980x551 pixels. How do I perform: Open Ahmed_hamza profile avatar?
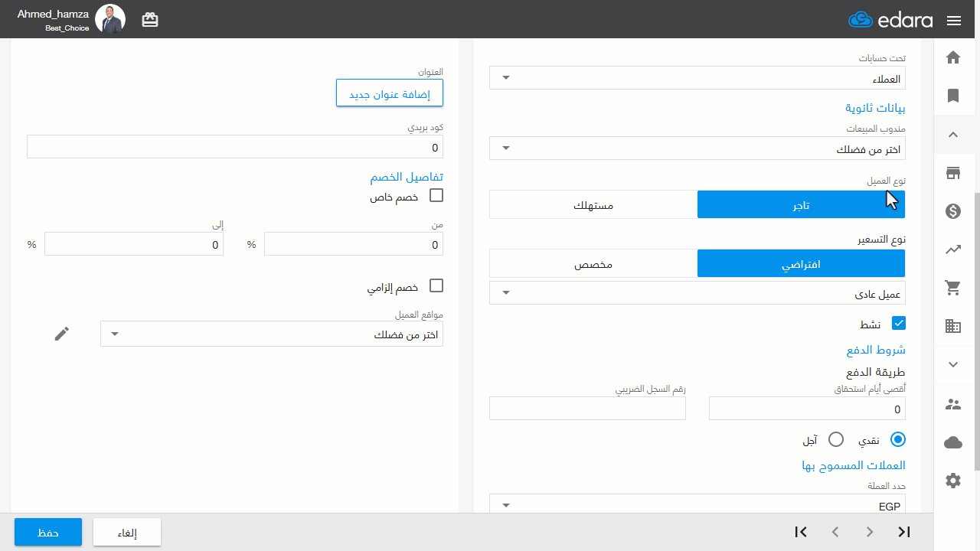110,19
